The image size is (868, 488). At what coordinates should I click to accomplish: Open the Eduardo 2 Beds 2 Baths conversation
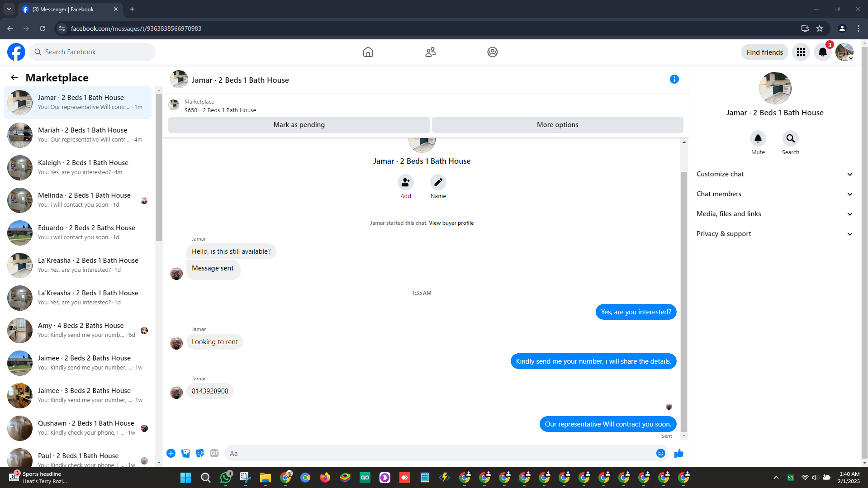click(x=78, y=233)
